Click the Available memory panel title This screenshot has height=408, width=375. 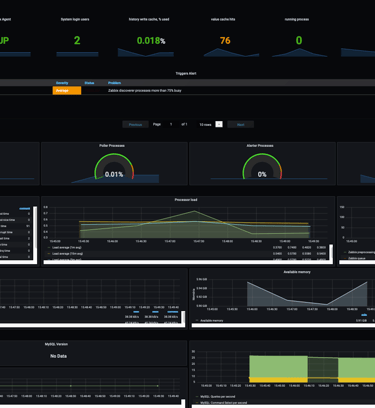click(297, 272)
